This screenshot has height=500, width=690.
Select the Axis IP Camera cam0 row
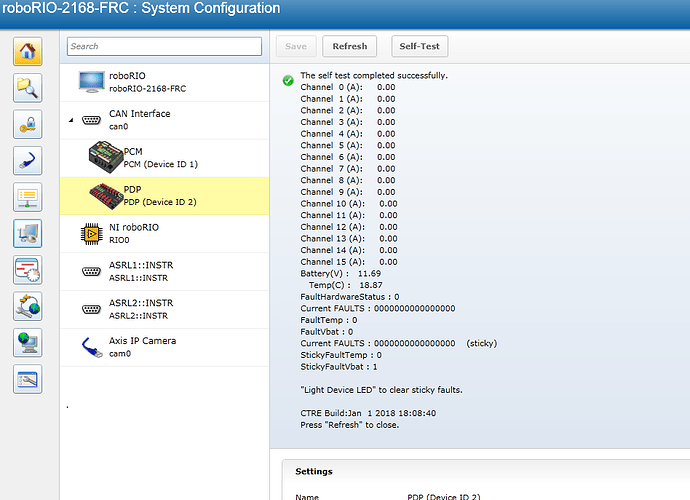tap(165, 347)
